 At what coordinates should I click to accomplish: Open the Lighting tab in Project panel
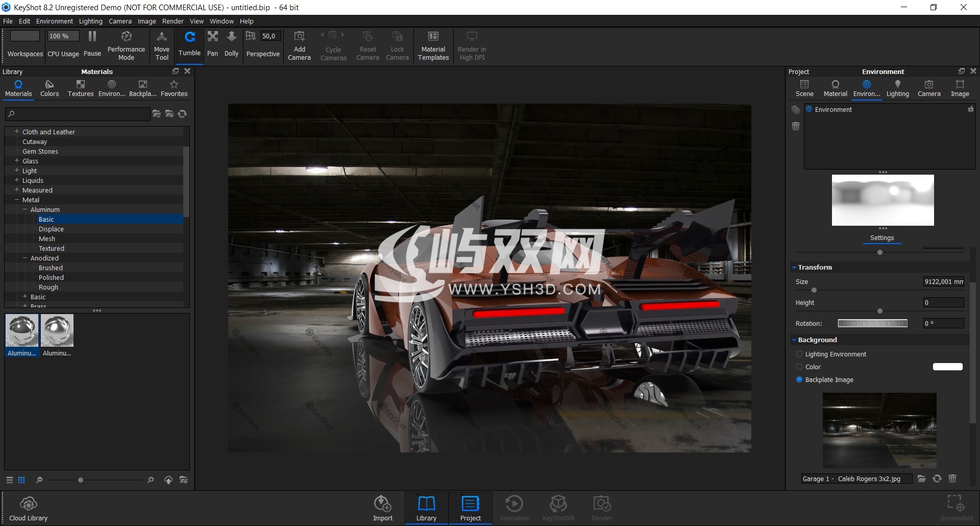897,88
